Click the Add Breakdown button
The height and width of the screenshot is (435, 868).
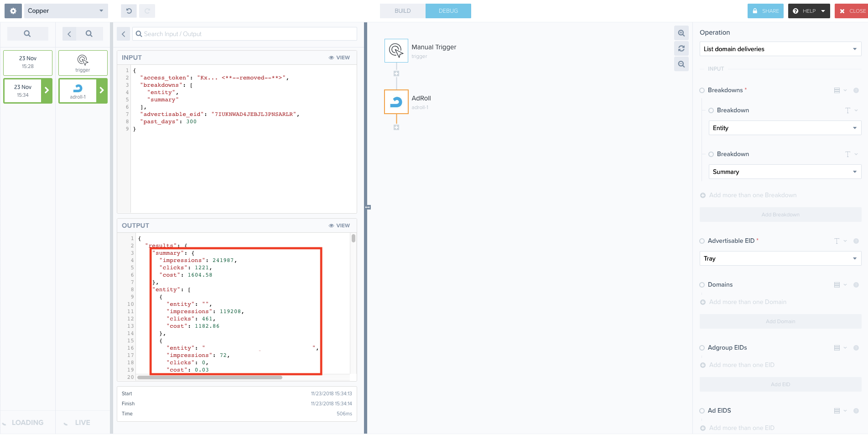(x=780, y=215)
